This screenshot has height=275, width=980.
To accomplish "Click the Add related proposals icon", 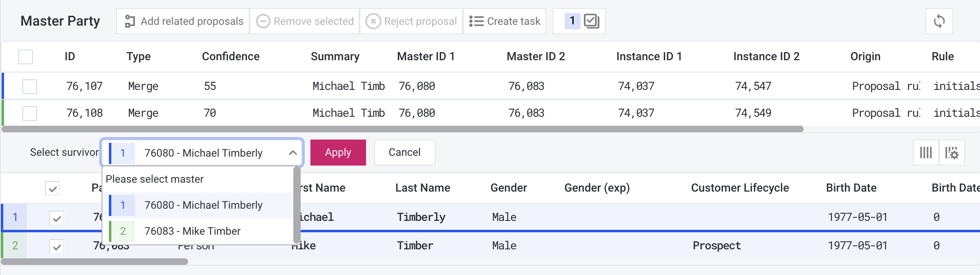I will [130, 21].
